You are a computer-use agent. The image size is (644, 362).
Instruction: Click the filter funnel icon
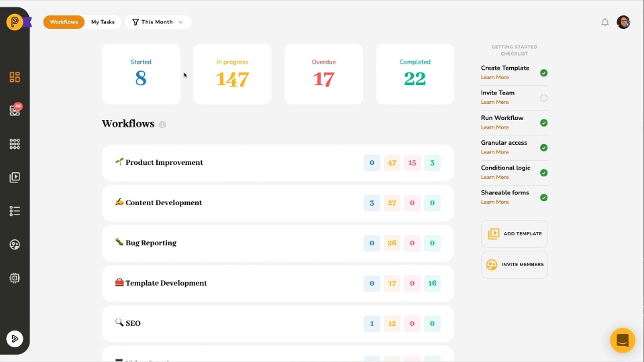coord(135,22)
